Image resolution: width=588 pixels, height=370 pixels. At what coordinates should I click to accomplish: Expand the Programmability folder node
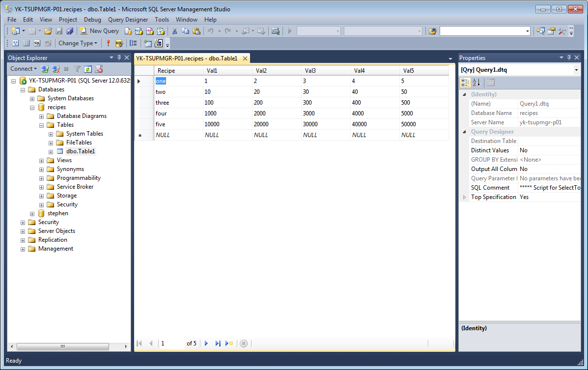tap(42, 178)
